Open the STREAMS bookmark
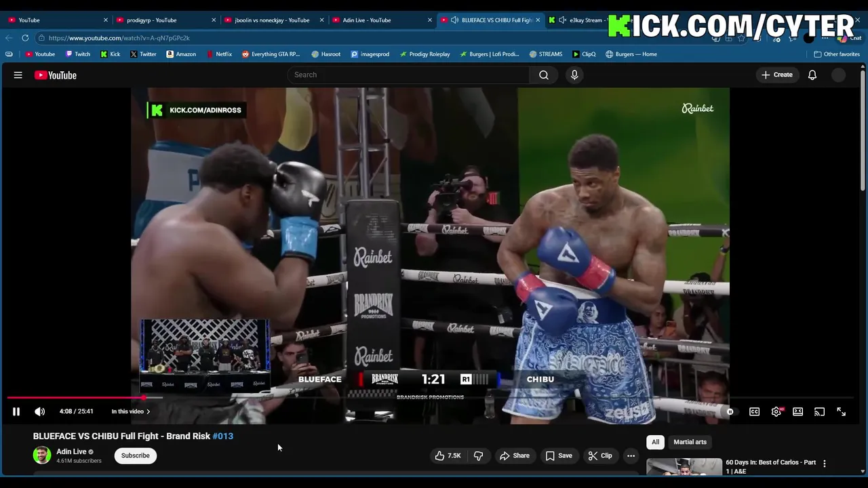Screen dimensions: 868x488 coord(546,54)
